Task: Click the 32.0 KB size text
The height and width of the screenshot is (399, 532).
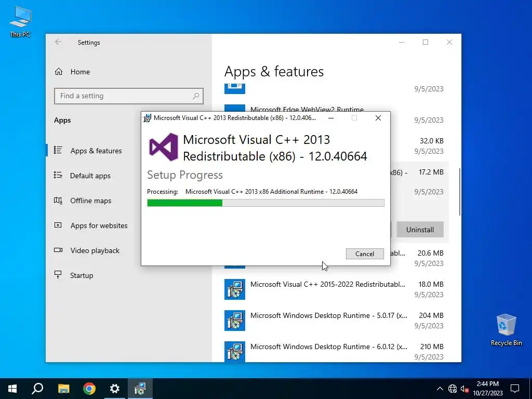Action: [x=432, y=141]
